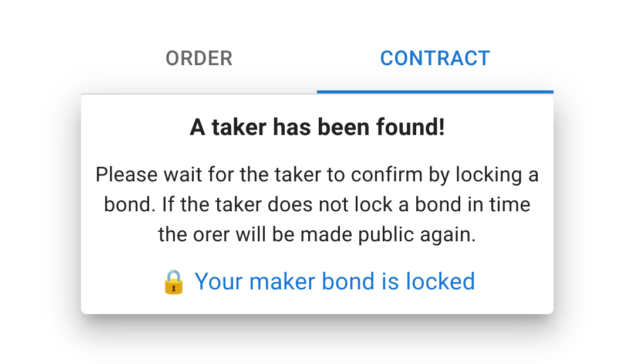Click the 'Your maker bond is locked' text

click(x=335, y=282)
